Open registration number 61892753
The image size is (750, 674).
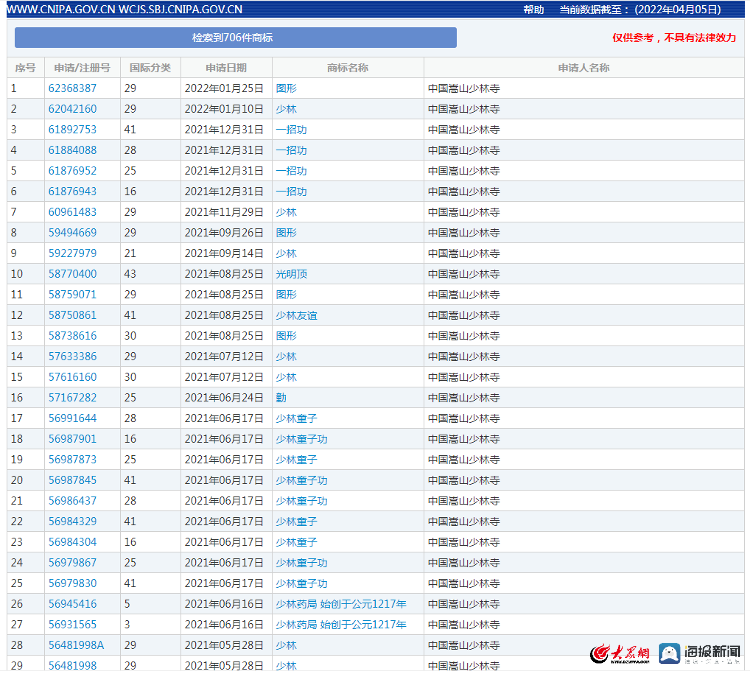pyautogui.click(x=72, y=130)
